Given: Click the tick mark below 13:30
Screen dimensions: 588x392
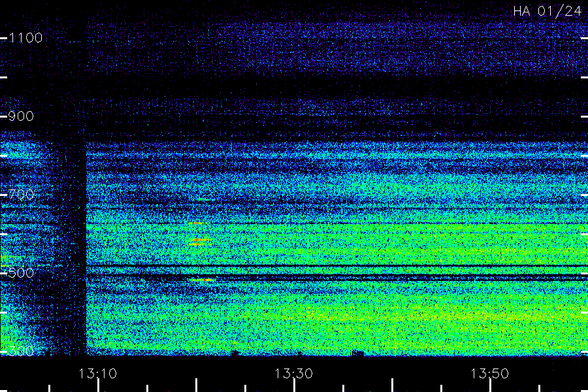Looking at the screenshot, I should click(x=295, y=385).
